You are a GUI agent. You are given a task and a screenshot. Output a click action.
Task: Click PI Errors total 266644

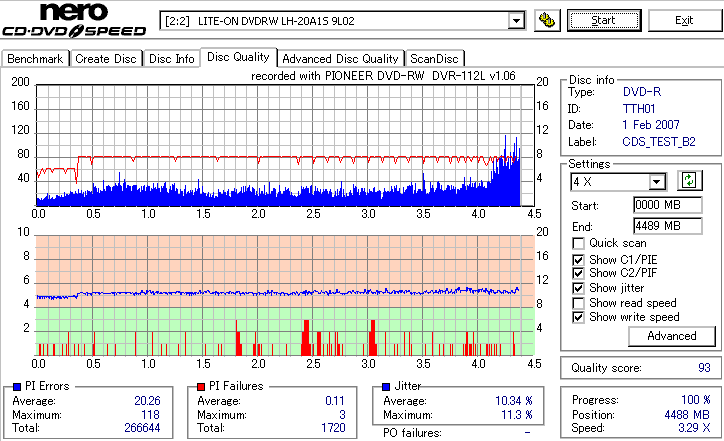(142, 428)
